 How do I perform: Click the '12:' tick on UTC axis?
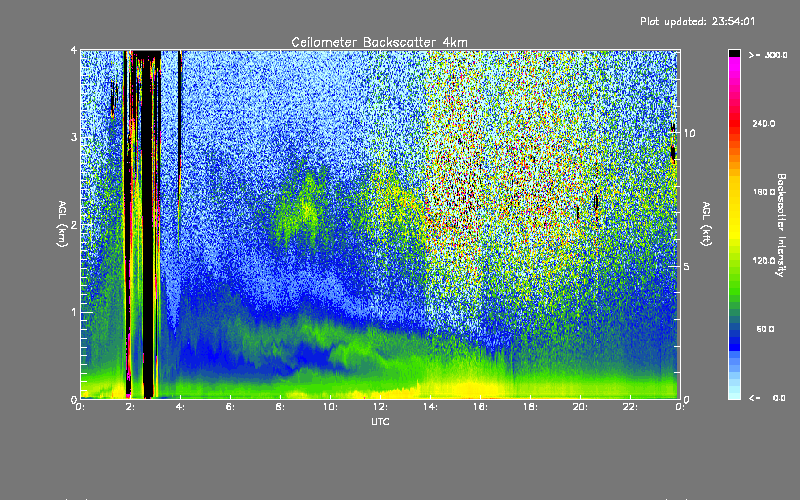tap(380, 407)
